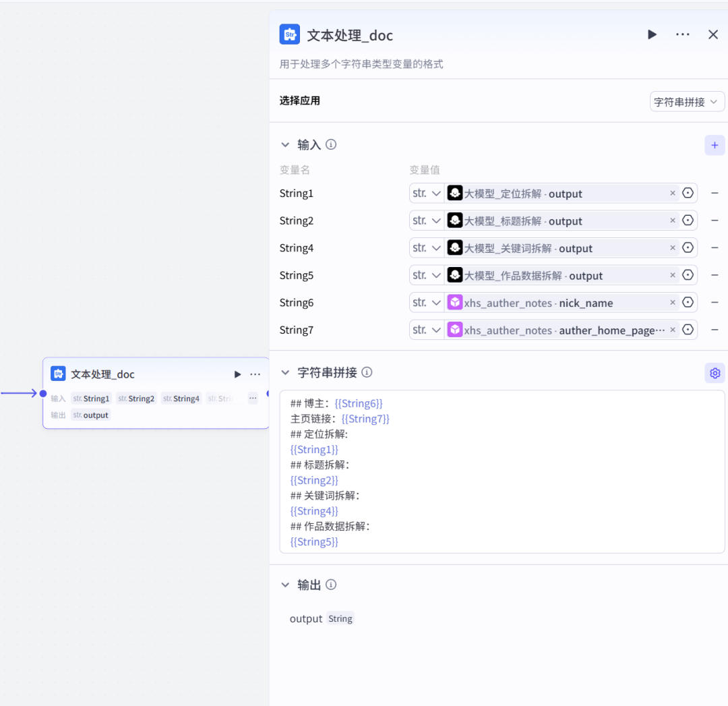This screenshot has height=706, width=728.
Task: Open the str type dropdown for String1
Action: point(426,194)
